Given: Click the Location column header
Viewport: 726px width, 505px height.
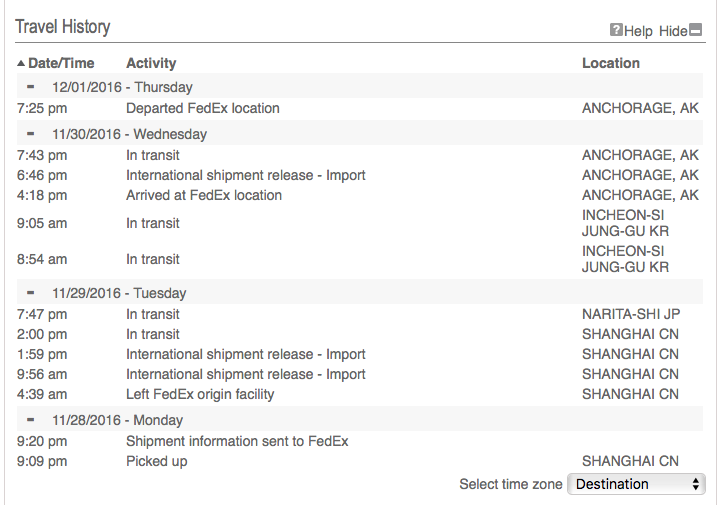Looking at the screenshot, I should pyautogui.click(x=611, y=63).
